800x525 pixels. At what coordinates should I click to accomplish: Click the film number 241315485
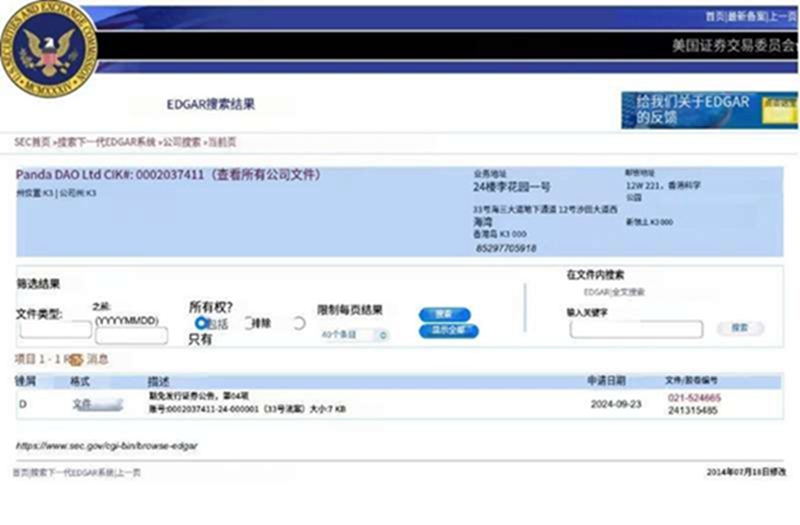(693, 411)
